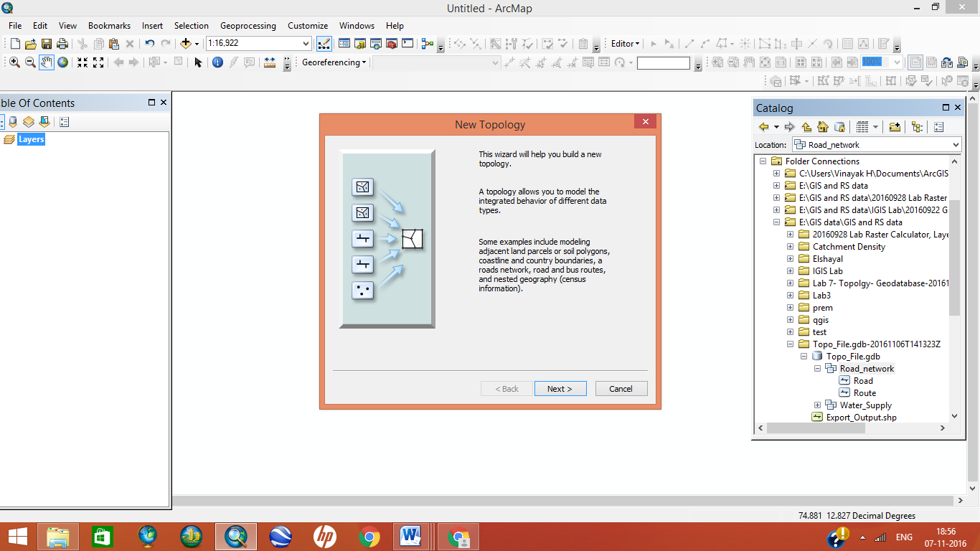Collapse the Topo_File.gdb tree node

point(804,356)
